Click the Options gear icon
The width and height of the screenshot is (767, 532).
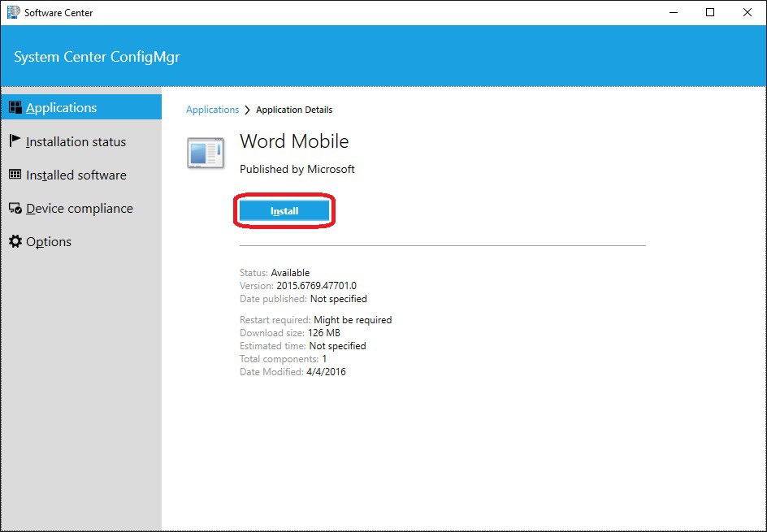pyautogui.click(x=15, y=241)
